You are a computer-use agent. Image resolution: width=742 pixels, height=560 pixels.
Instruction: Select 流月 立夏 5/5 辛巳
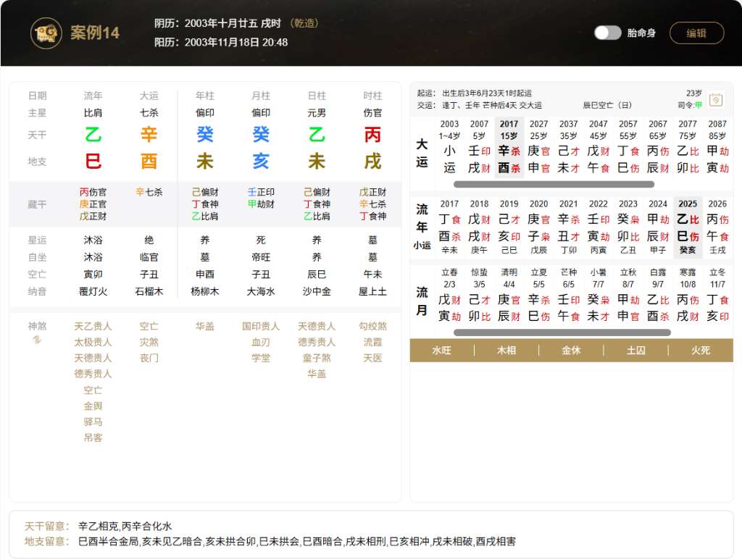click(538, 295)
